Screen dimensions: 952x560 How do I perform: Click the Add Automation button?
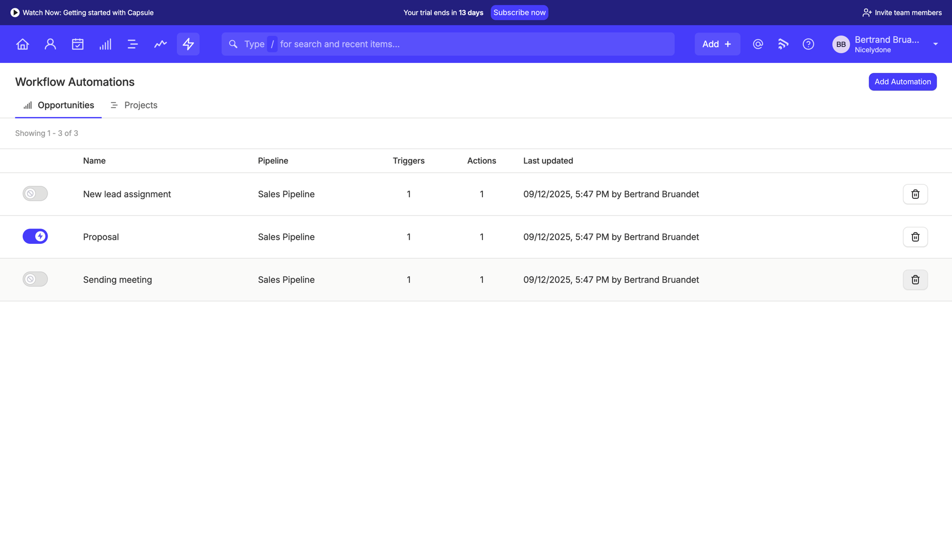pyautogui.click(x=902, y=81)
